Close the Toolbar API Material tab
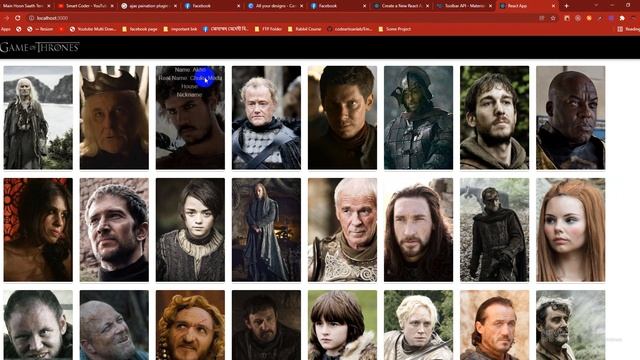The height and width of the screenshot is (360, 640). pyautogui.click(x=490, y=6)
